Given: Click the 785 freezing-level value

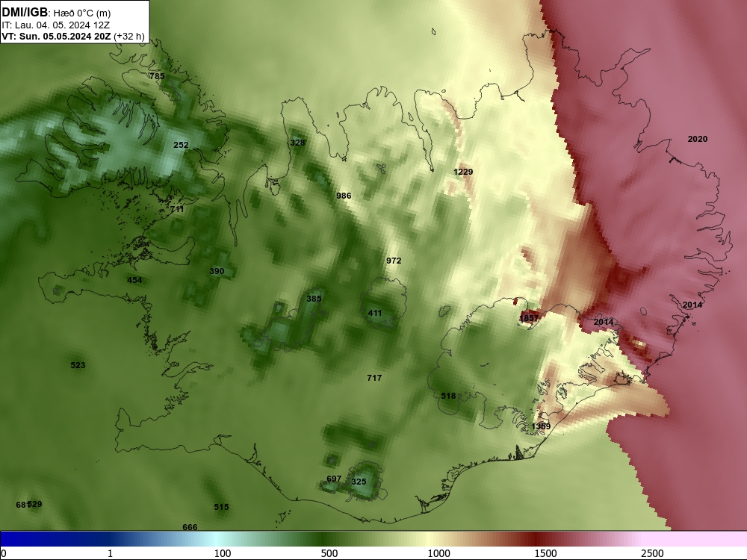Looking at the screenshot, I should (x=157, y=76).
